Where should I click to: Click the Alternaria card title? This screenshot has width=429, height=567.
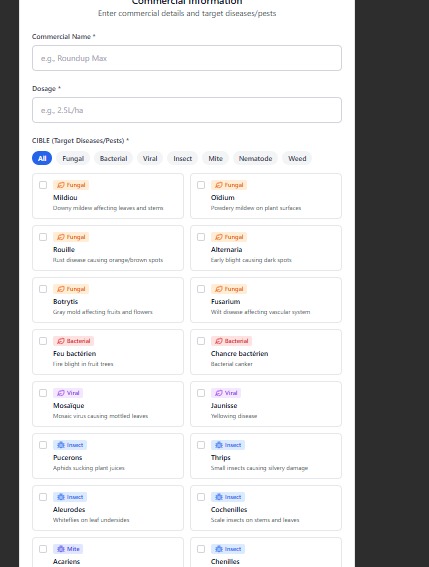(226, 250)
